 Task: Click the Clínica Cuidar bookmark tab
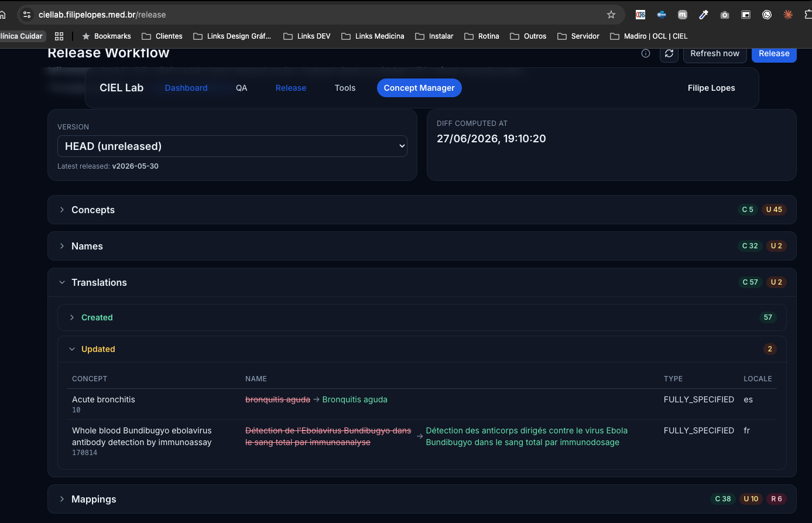pos(22,36)
